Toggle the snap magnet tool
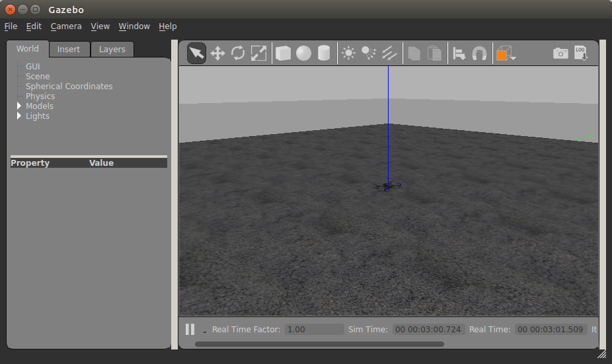Image resolution: width=612 pixels, height=364 pixels. pyautogui.click(x=479, y=53)
